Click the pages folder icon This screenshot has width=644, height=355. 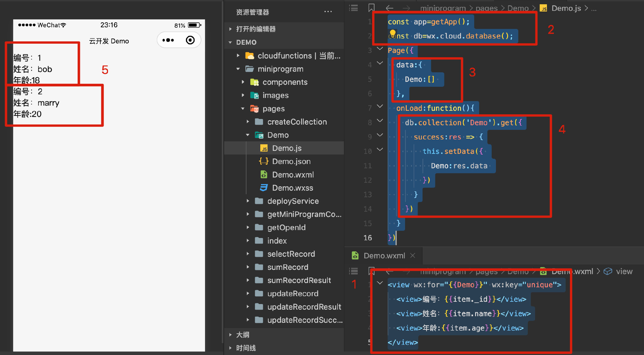pyautogui.click(x=254, y=108)
